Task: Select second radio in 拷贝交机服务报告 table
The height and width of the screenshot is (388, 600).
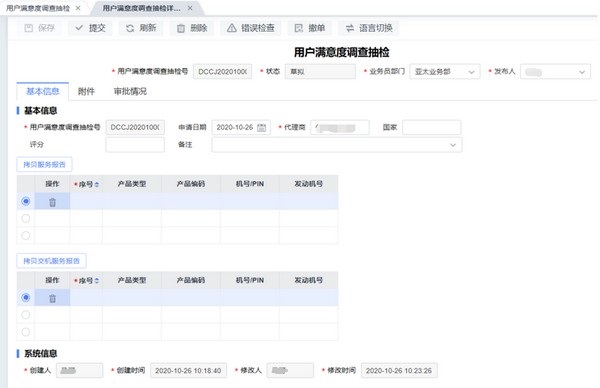Action: coord(26,315)
